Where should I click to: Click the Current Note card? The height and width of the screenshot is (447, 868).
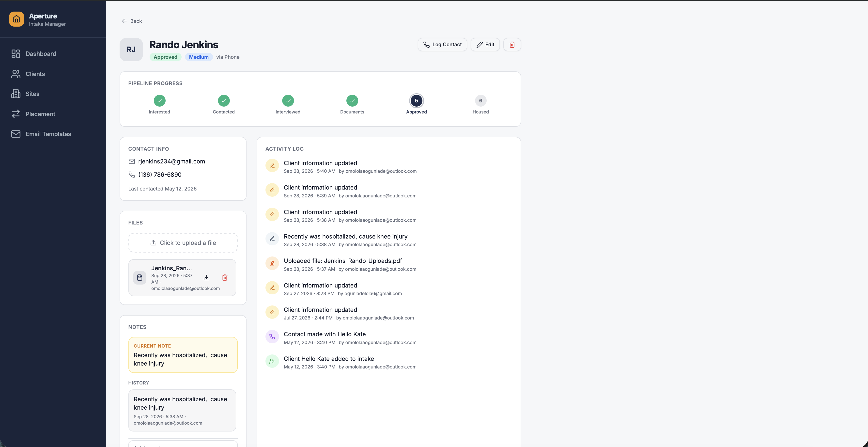(183, 355)
